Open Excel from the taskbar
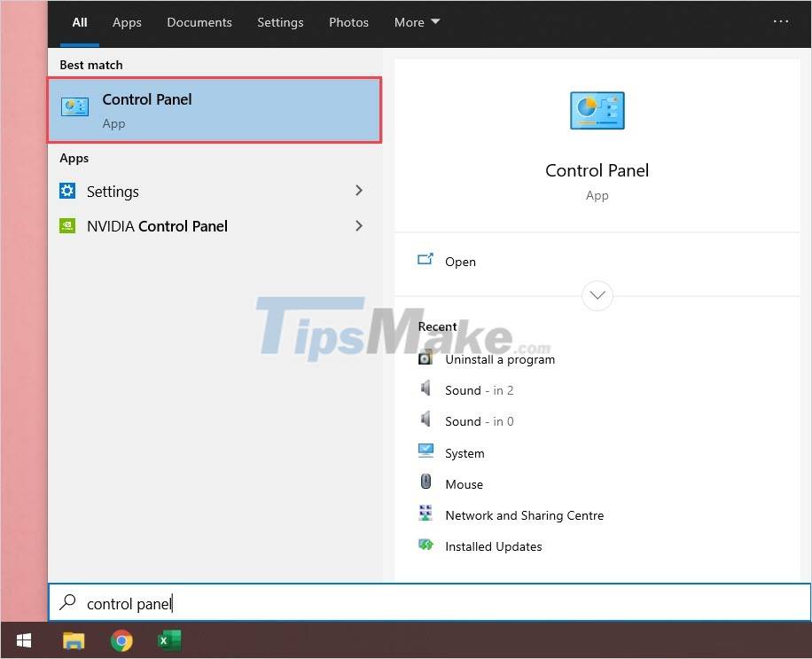Screen dimensions: 812x659 pos(169,641)
